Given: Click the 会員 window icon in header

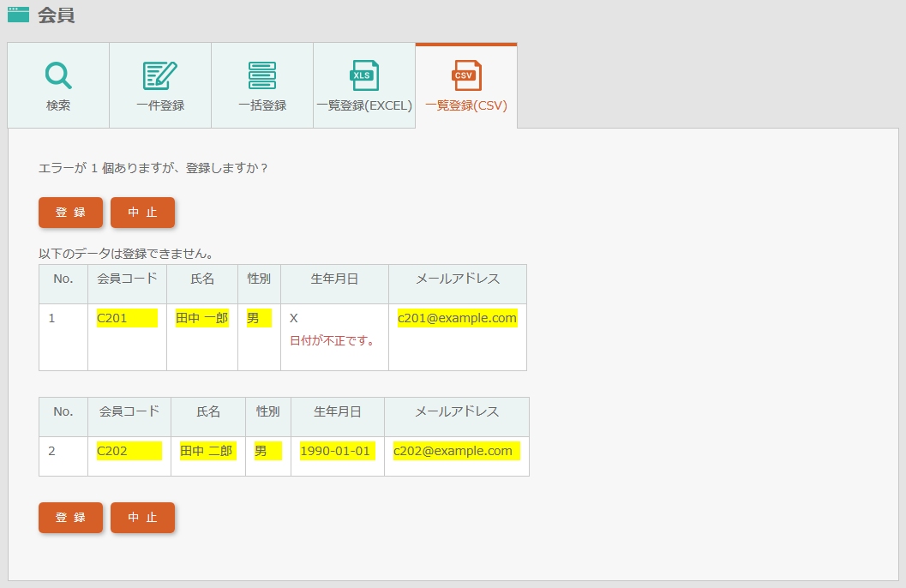Looking at the screenshot, I should coord(19,15).
